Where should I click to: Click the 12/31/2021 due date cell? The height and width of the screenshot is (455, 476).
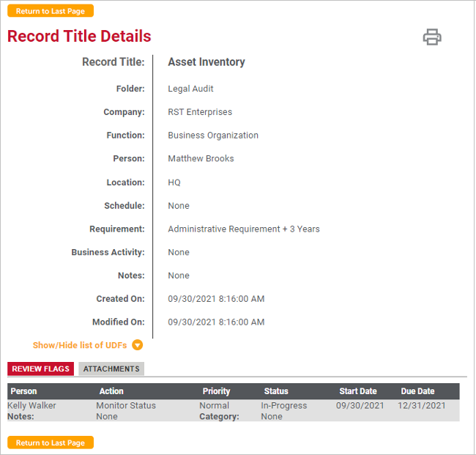point(421,405)
